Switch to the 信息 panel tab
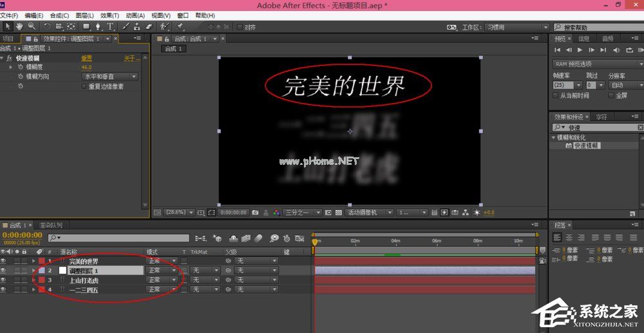 click(x=583, y=39)
